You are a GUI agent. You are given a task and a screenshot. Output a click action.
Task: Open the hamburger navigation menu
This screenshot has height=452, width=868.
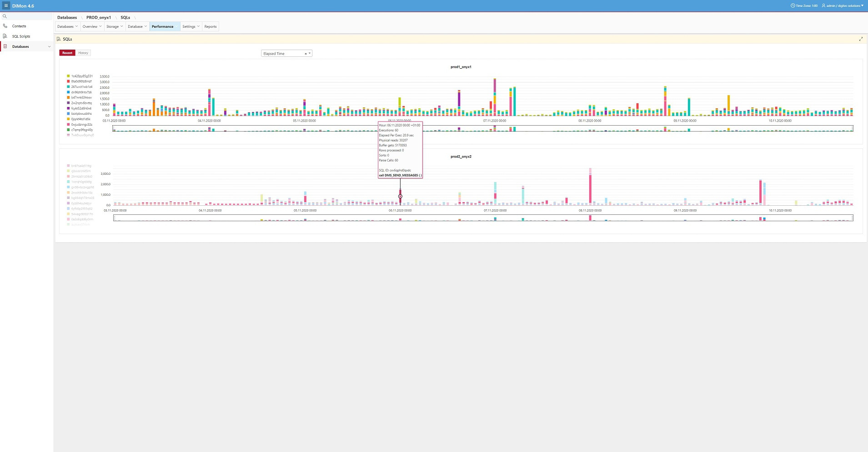point(6,6)
